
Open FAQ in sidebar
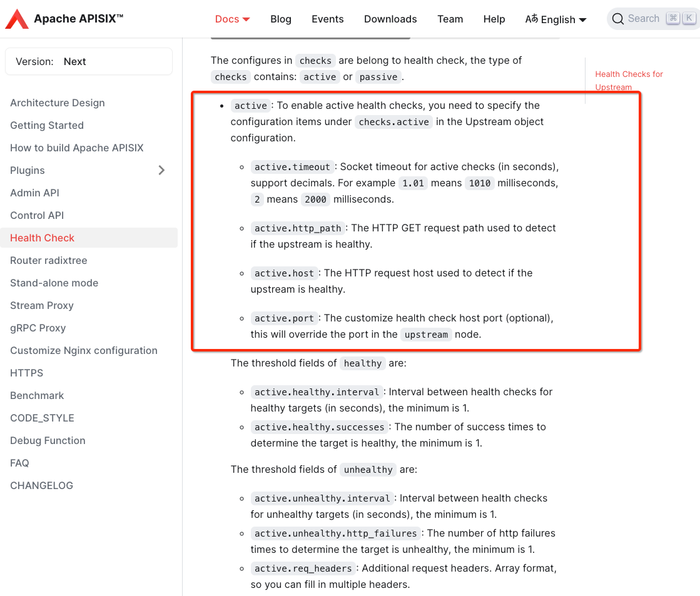coord(19,463)
